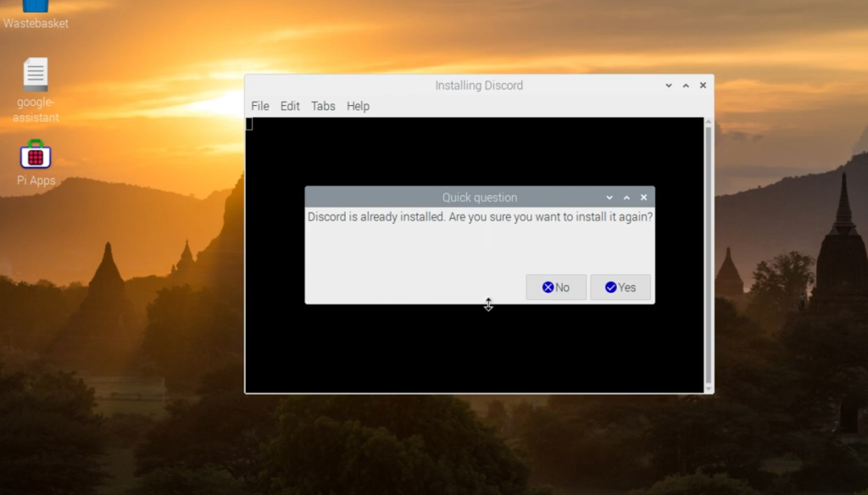The width and height of the screenshot is (868, 495).
Task: Confirm reinstall with the Yes button
Action: [x=620, y=287]
